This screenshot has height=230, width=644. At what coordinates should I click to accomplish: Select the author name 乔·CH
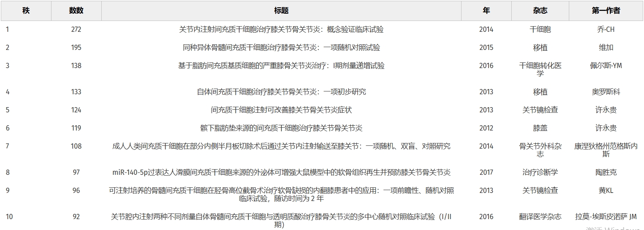(x=606, y=29)
